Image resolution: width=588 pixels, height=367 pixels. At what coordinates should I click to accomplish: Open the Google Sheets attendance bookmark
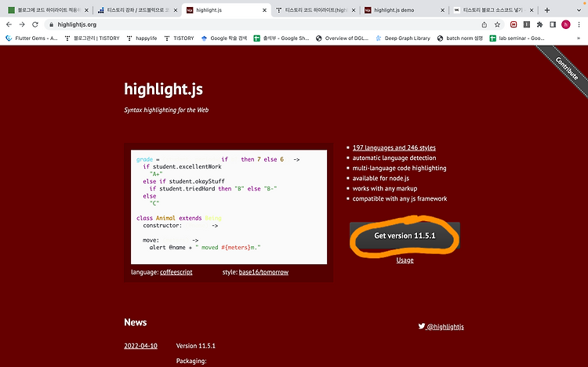click(281, 38)
